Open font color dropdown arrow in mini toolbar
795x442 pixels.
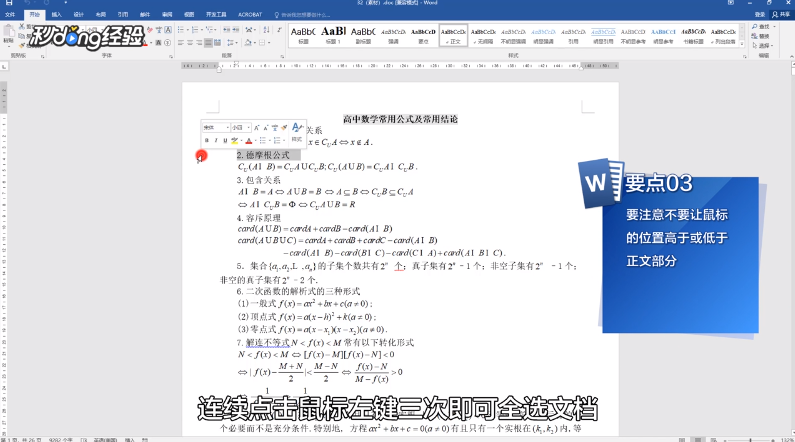256,140
